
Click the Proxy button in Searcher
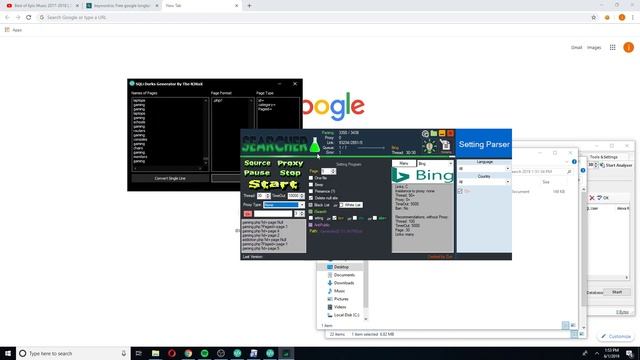[x=290, y=163]
